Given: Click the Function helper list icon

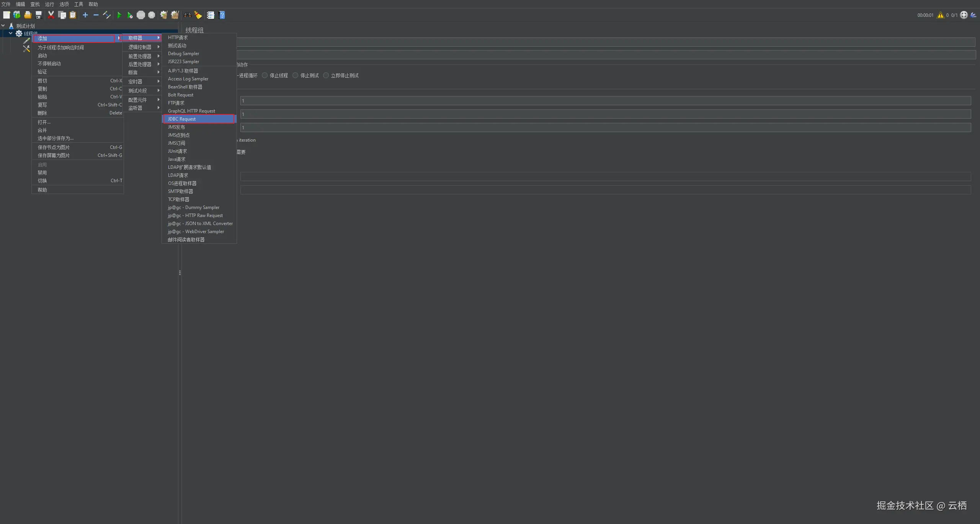Looking at the screenshot, I should 211,15.
